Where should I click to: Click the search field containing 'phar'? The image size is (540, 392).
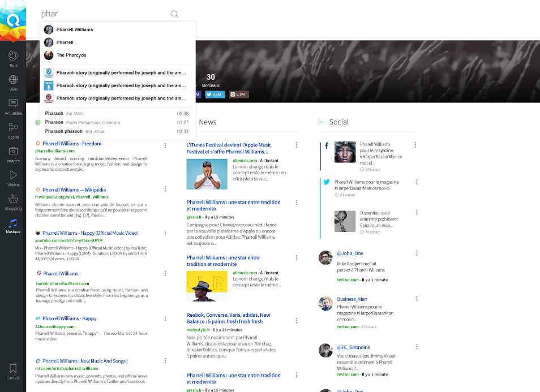click(102, 14)
